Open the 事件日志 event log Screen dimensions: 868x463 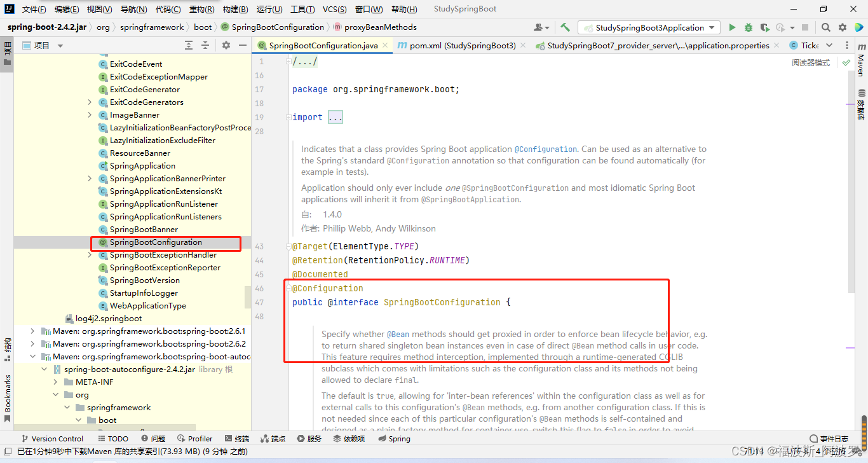(x=829, y=438)
